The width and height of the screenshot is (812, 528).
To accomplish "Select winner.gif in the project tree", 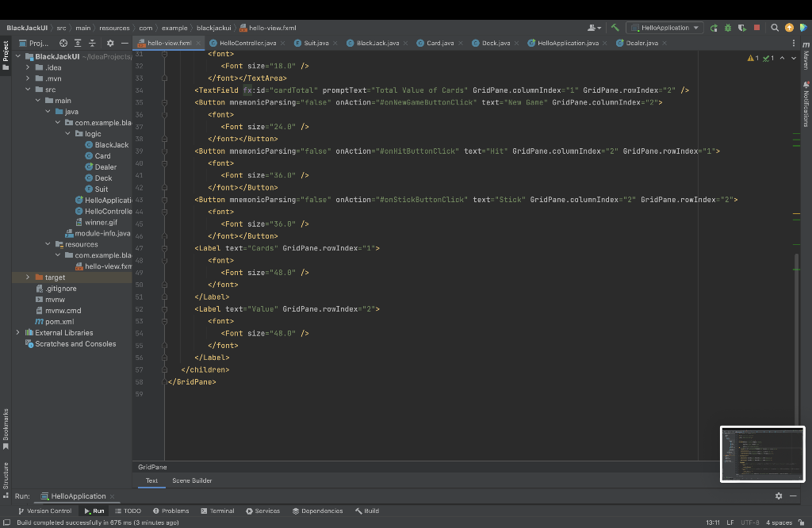I will click(101, 222).
